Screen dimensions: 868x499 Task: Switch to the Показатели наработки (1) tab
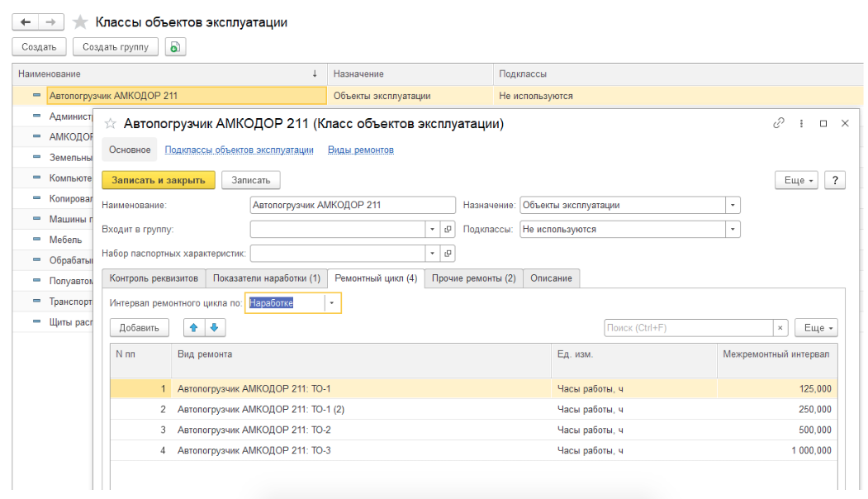coord(266,278)
